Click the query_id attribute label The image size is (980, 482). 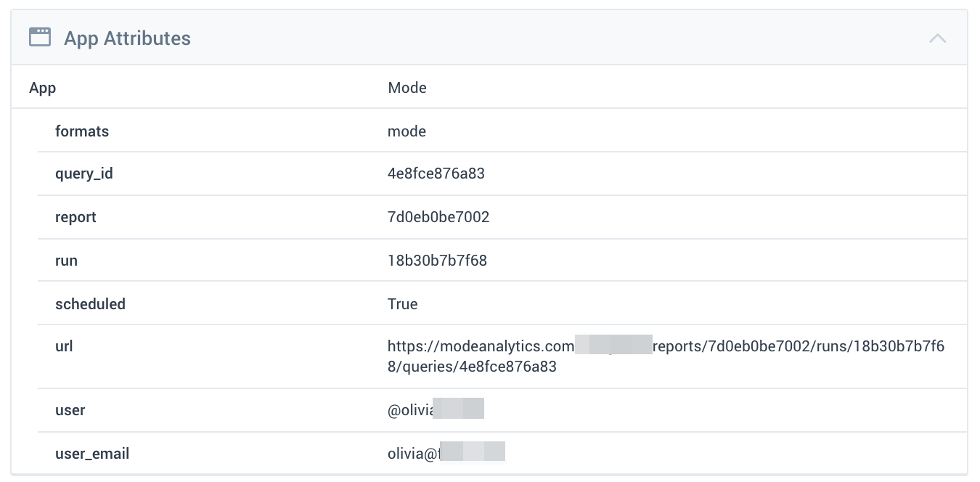click(x=84, y=174)
